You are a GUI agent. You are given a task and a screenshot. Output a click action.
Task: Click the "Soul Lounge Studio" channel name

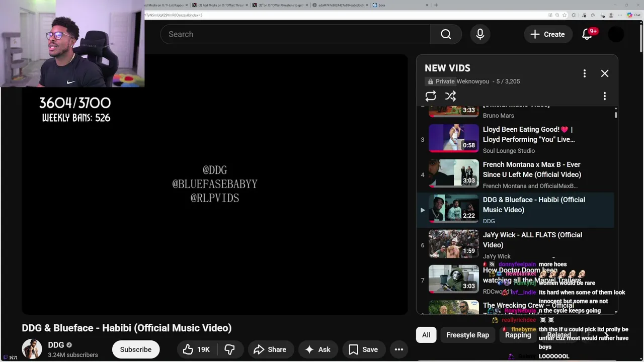509,151
